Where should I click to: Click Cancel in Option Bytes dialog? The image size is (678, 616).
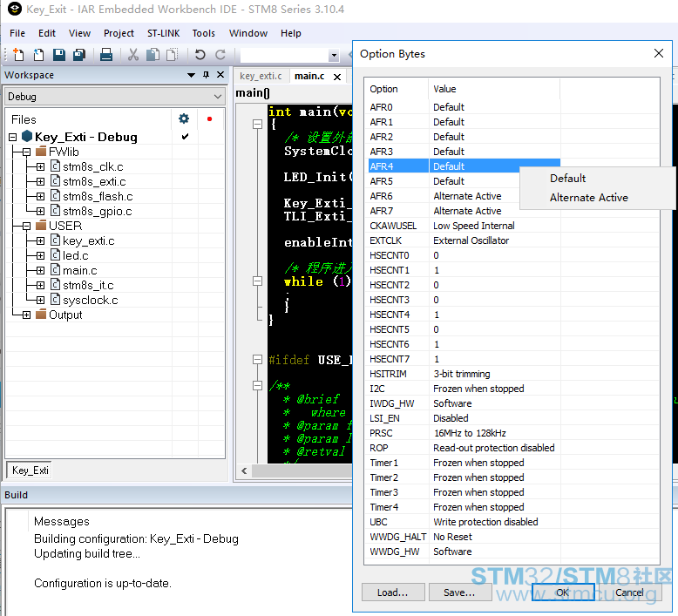pyautogui.click(x=629, y=592)
